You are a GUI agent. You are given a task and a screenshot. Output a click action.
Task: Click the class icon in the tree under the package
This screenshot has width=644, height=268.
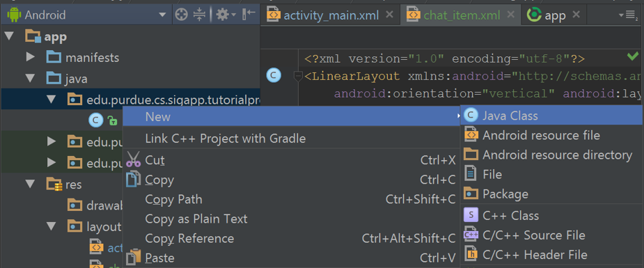pyautogui.click(x=95, y=120)
